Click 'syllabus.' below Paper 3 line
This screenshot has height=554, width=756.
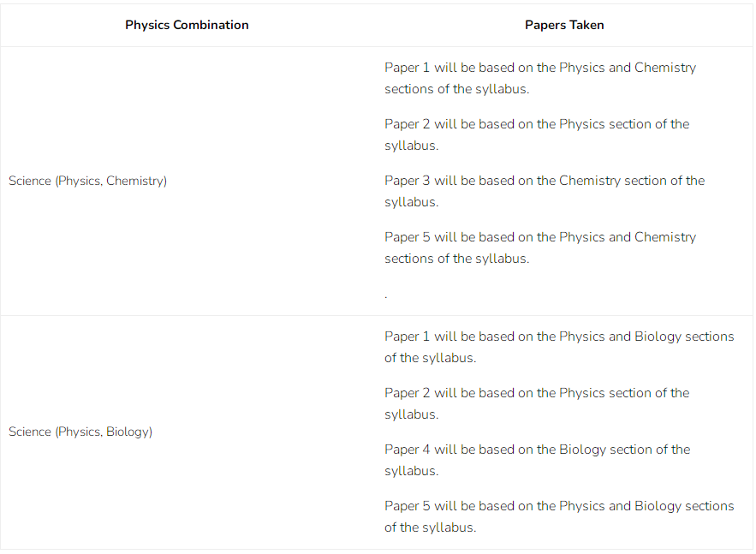pyautogui.click(x=411, y=202)
